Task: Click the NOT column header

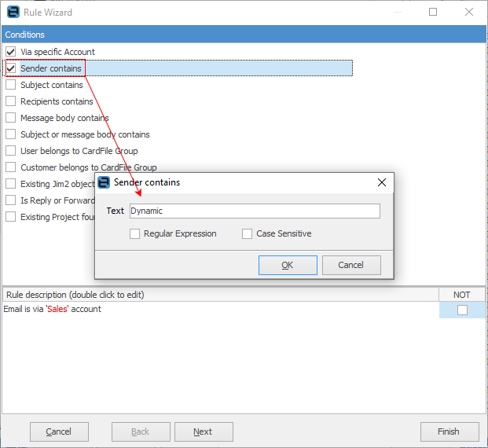Action: pos(462,295)
